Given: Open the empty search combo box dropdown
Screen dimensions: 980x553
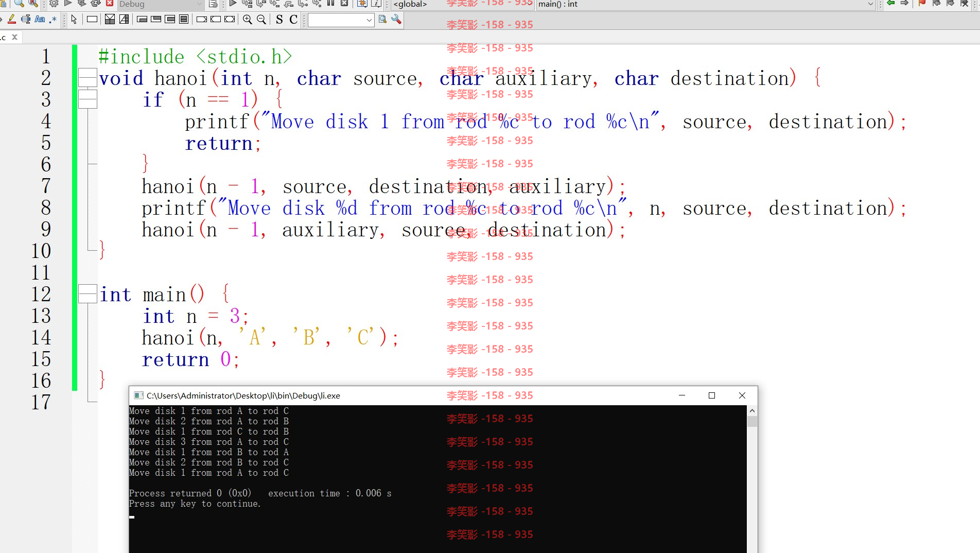Looking at the screenshot, I should 369,20.
